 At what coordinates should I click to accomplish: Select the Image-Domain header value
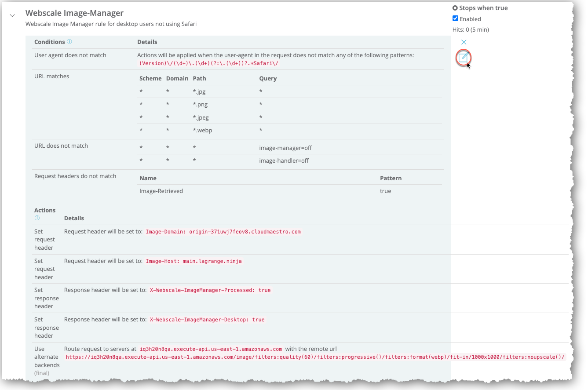pyautogui.click(x=223, y=232)
